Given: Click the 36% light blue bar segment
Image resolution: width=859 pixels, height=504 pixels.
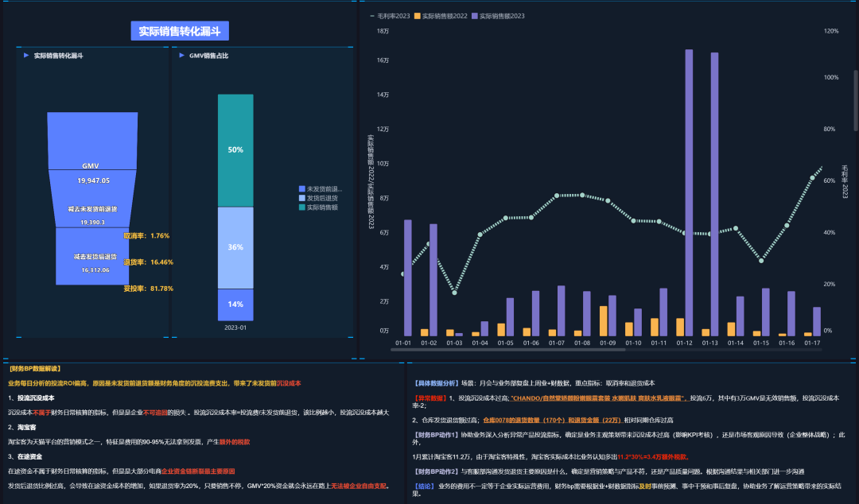Looking at the screenshot, I should [235, 247].
